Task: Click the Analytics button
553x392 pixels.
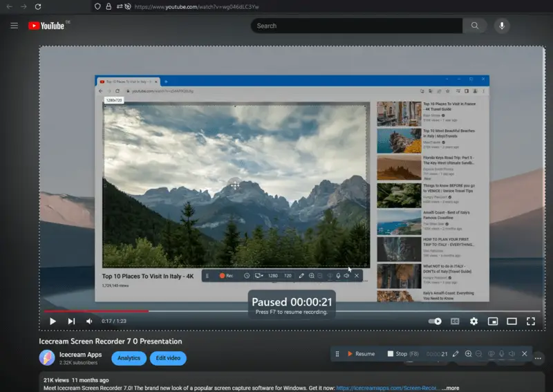Action: pos(129,358)
